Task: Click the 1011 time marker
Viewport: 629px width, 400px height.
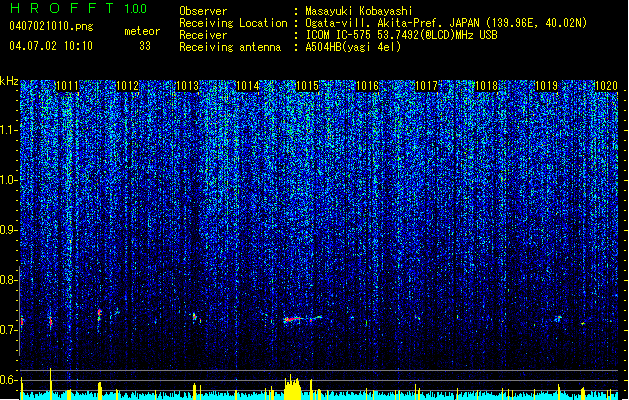Action: tap(67, 86)
